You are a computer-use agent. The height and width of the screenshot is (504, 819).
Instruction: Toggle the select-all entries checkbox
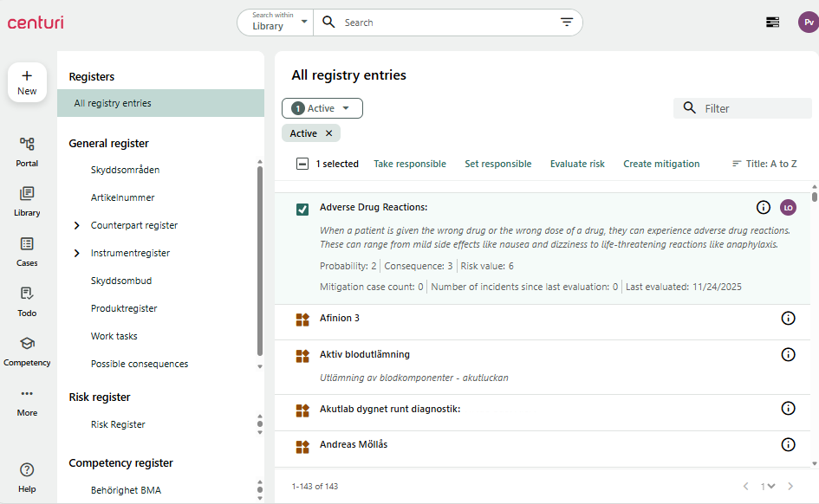click(302, 164)
